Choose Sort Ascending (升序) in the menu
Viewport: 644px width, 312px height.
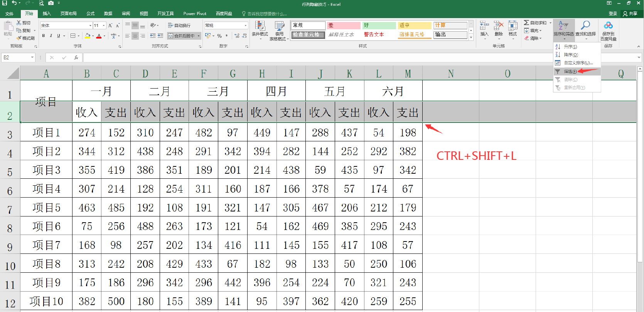click(577, 47)
